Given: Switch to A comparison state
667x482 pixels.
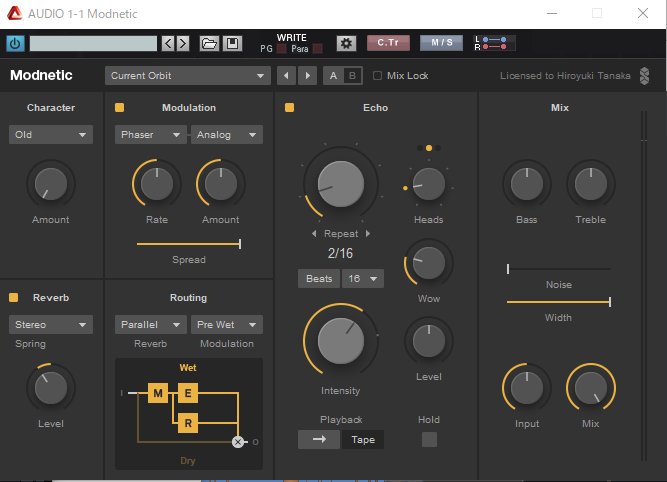Looking at the screenshot, I should click(x=334, y=76).
